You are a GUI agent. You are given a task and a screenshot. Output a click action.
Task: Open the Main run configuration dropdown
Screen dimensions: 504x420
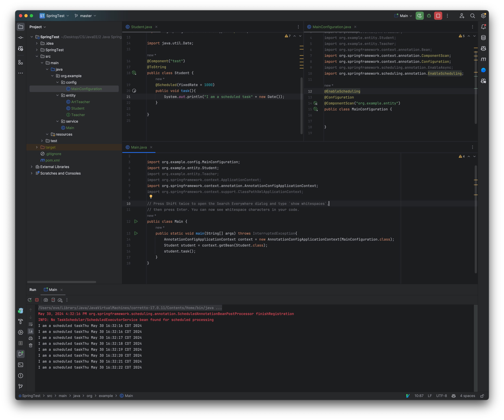pos(404,16)
